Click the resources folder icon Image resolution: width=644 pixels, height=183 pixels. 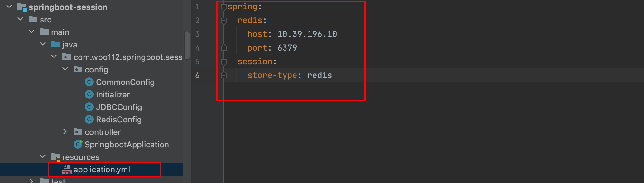55,157
